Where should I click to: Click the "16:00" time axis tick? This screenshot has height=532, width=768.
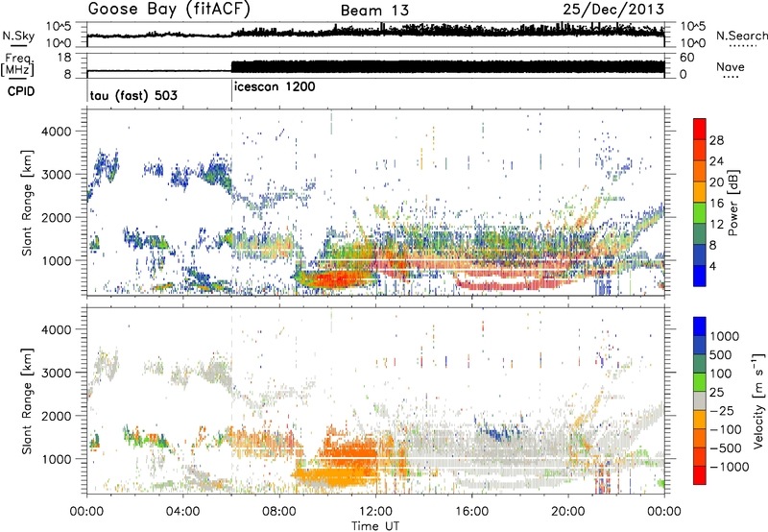[x=471, y=512]
